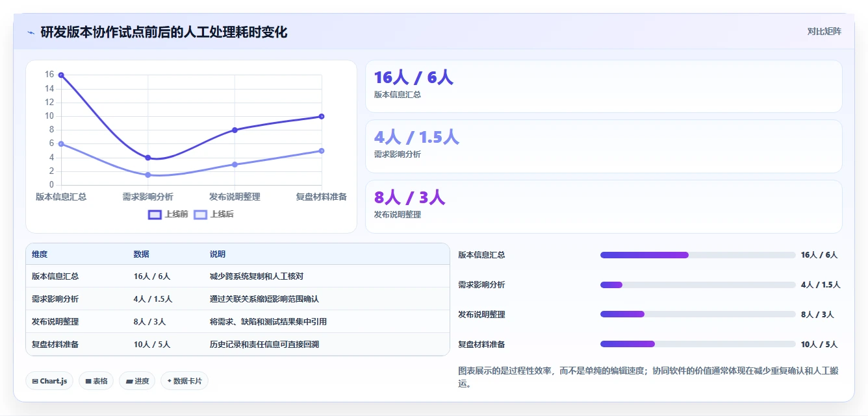This screenshot has width=868, height=416.
Task: Open the 4人 / 1.5人 需求影响分析 card
Action: 604,146
